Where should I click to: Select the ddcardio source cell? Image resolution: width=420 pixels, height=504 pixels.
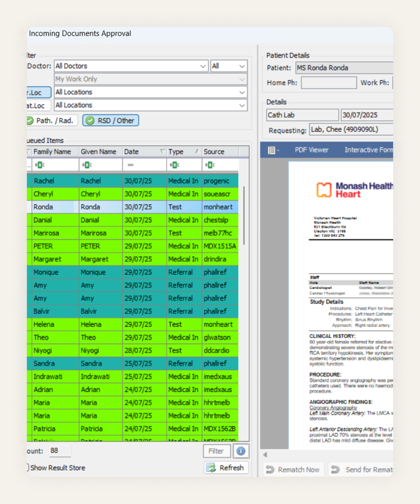[x=220, y=350]
